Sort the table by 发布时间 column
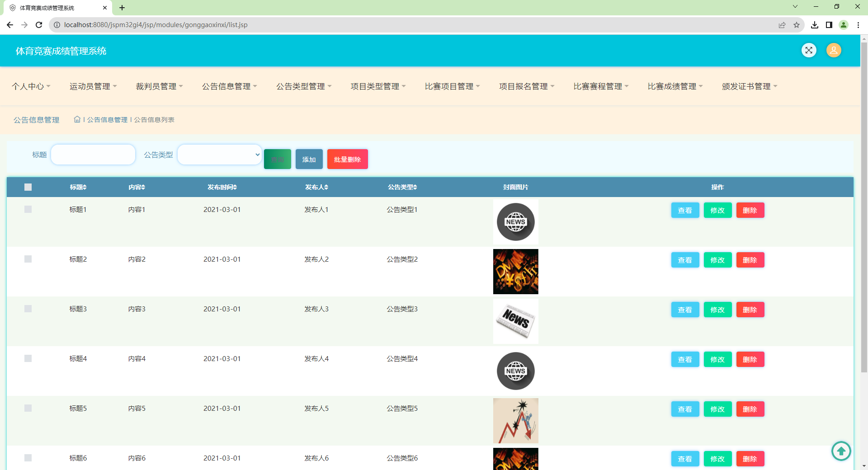Screen dimensions: 868x470 222,187
